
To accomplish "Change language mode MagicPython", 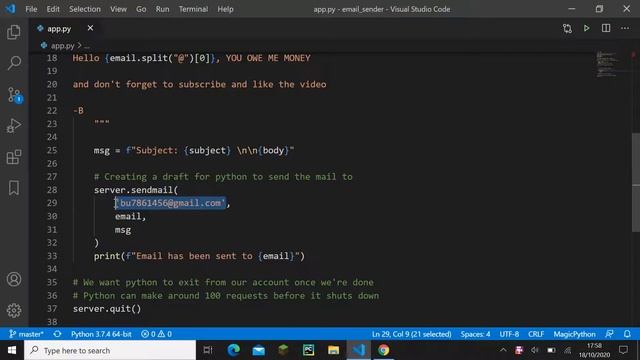I will 574,334.
